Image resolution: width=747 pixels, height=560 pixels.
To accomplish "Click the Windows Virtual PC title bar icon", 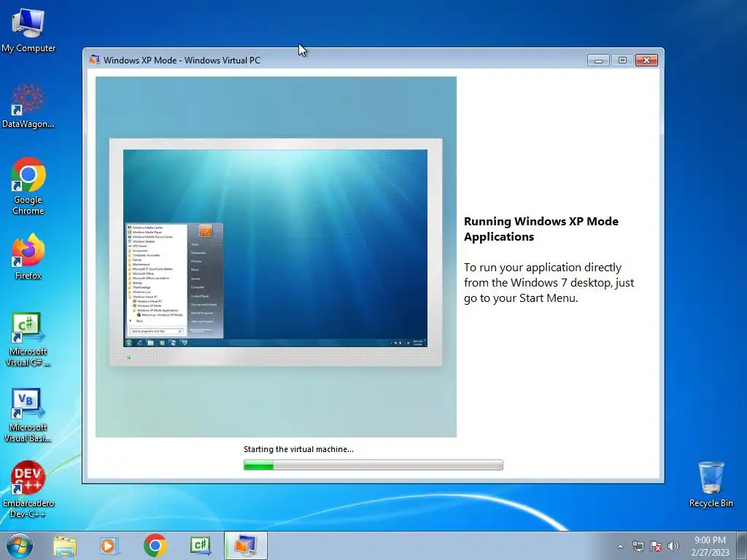I will point(94,60).
